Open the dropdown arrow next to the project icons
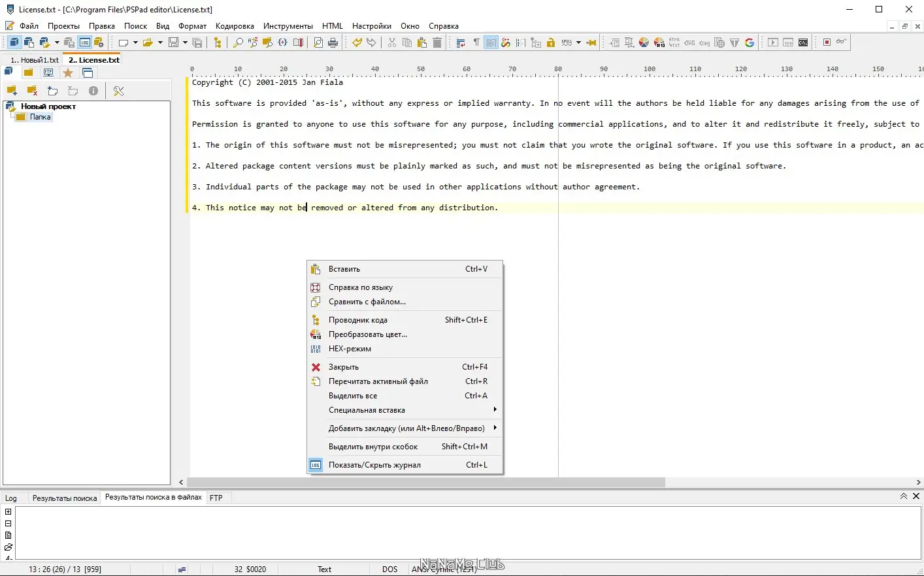 click(x=57, y=42)
